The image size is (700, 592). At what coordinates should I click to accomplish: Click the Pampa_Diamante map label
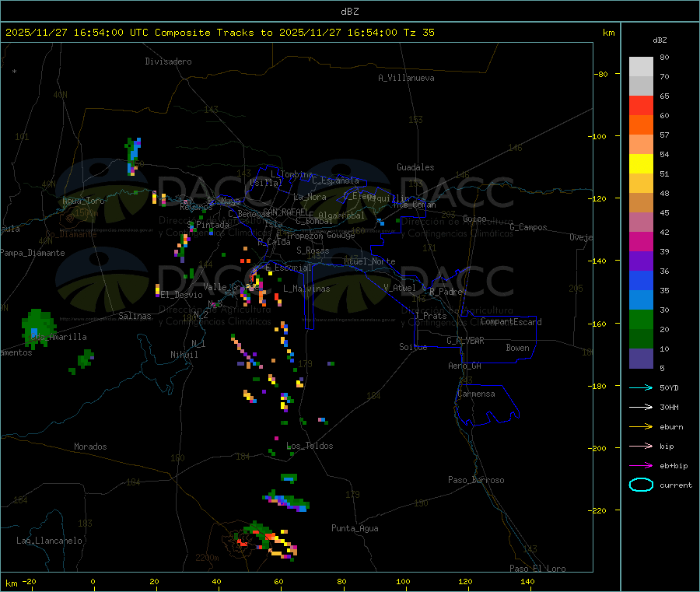pyautogui.click(x=33, y=253)
